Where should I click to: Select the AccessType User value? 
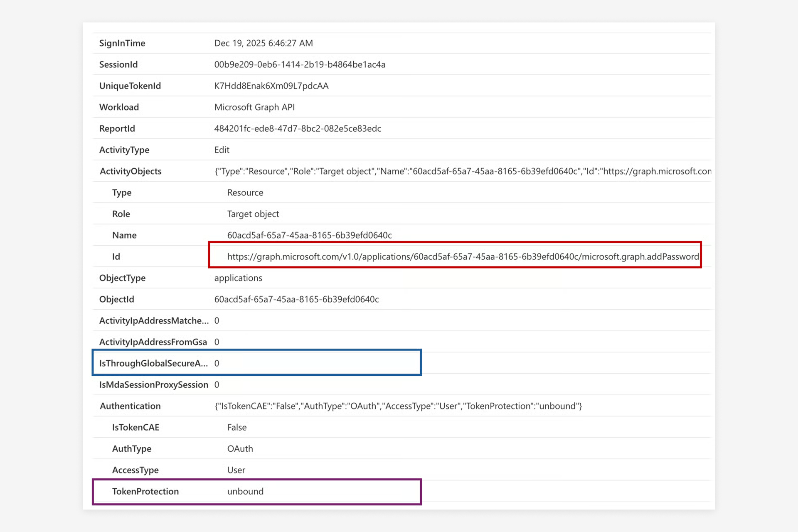coord(236,470)
